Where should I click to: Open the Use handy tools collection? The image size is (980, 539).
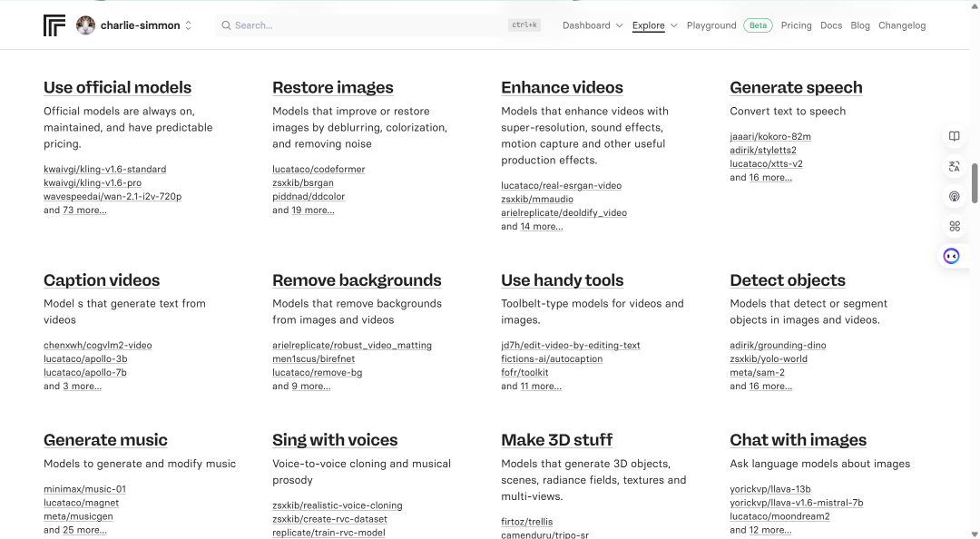[562, 280]
